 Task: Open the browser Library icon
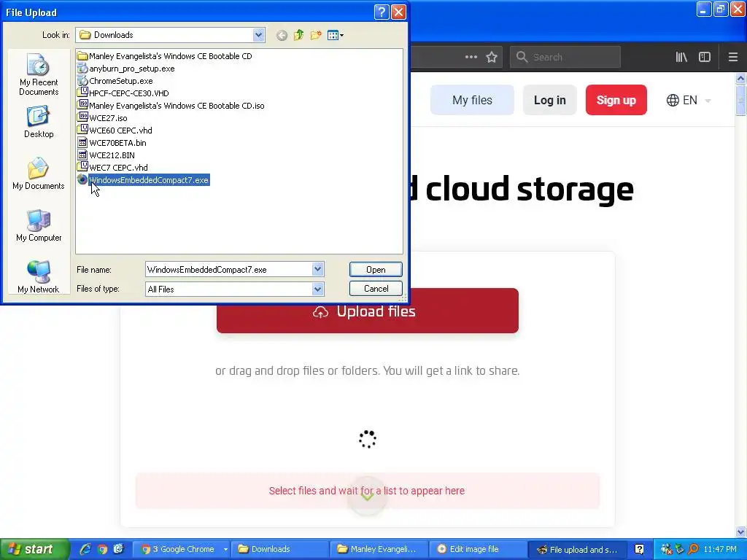click(x=682, y=57)
